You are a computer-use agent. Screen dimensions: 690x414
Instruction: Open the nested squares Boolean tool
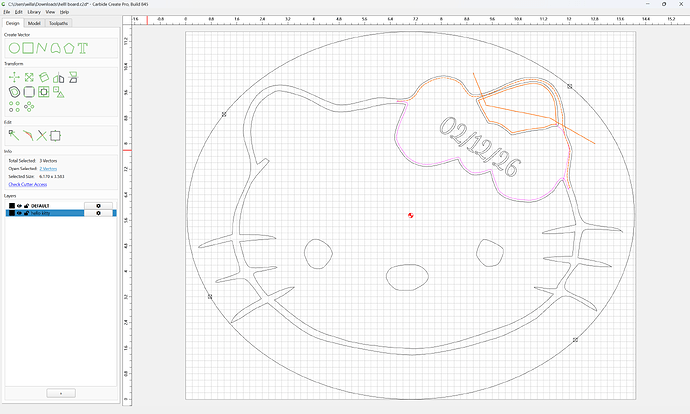click(44, 92)
